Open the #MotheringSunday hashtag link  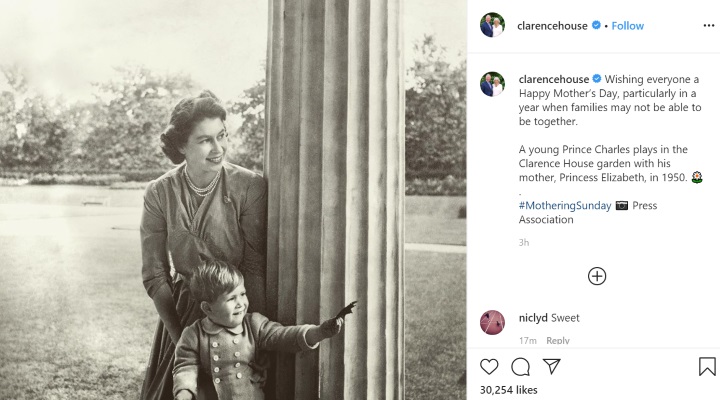pyautogui.click(x=565, y=205)
